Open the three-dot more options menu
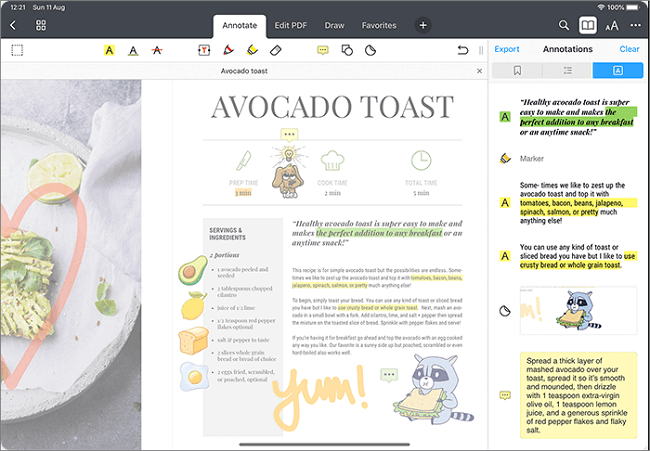 [x=635, y=25]
